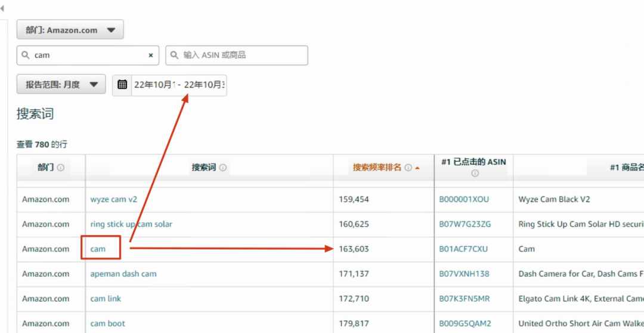
Task: Select rank value 160,625
Action: click(x=354, y=224)
